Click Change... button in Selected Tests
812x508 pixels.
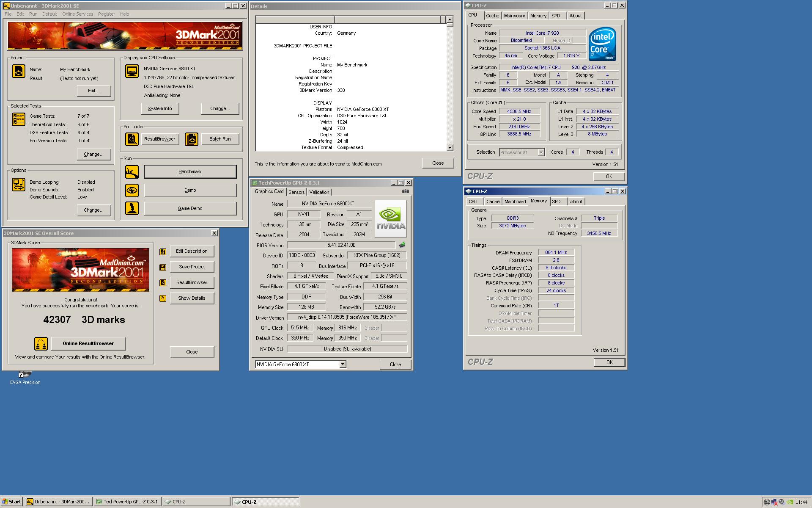tap(94, 154)
